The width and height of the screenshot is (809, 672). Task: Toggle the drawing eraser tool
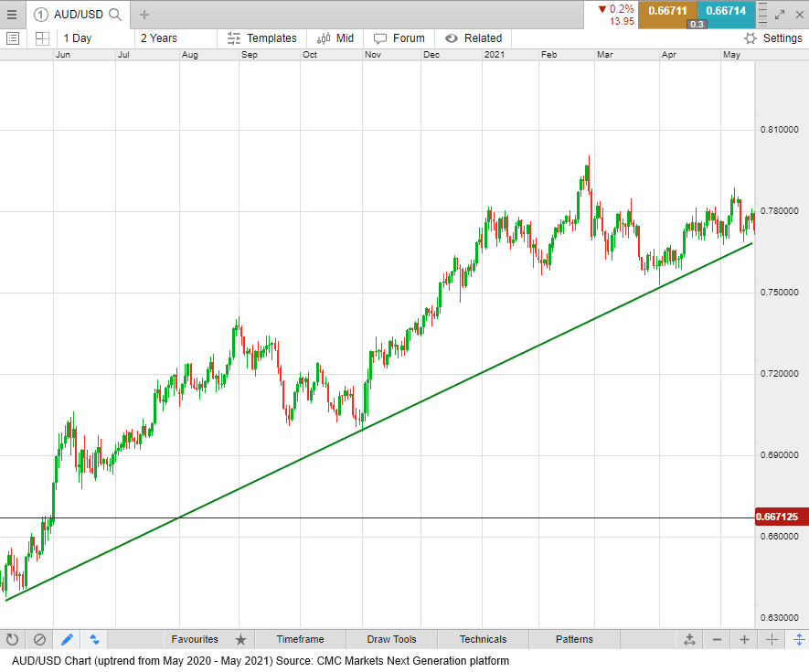click(37, 639)
